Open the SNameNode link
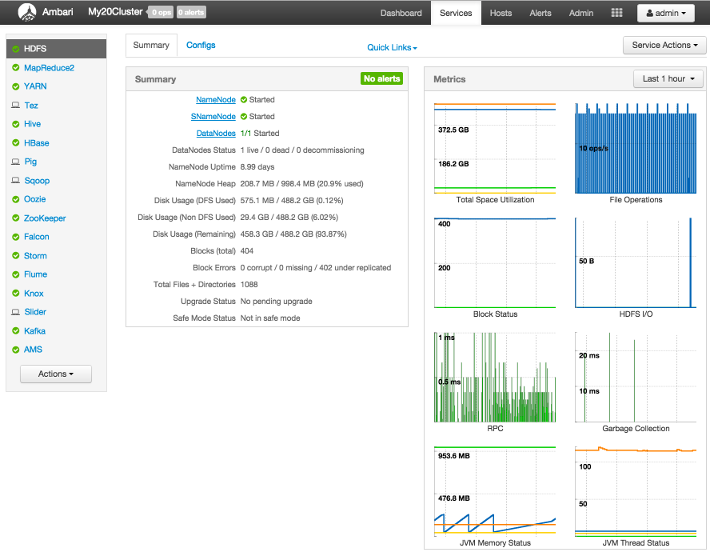The width and height of the screenshot is (710, 552). coord(213,117)
